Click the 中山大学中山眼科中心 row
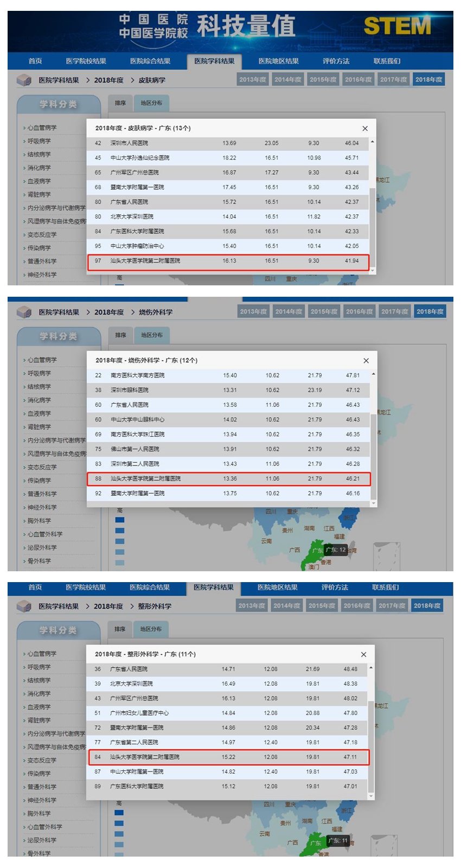Image resolution: width=461 pixels, height=868 pixels. click(x=228, y=420)
